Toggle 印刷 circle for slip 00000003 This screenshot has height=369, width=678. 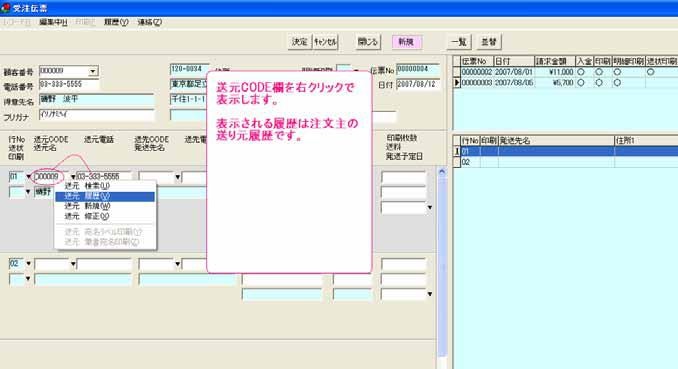(x=599, y=83)
